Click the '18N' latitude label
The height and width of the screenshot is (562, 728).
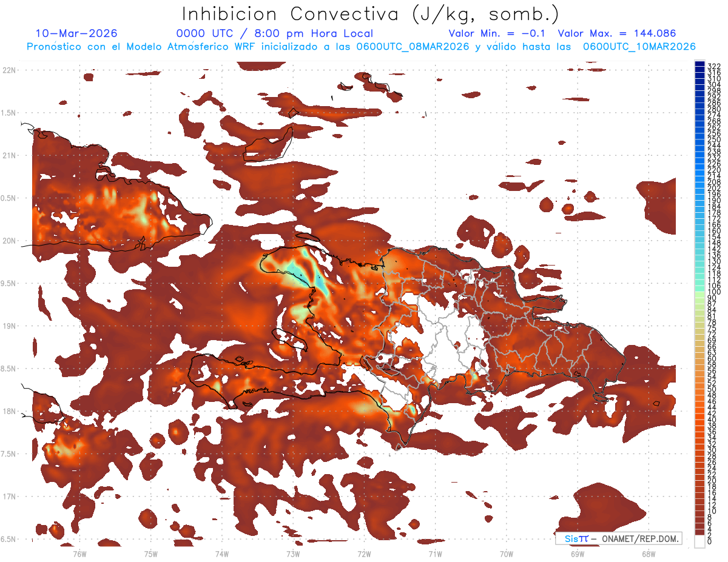click(x=9, y=411)
